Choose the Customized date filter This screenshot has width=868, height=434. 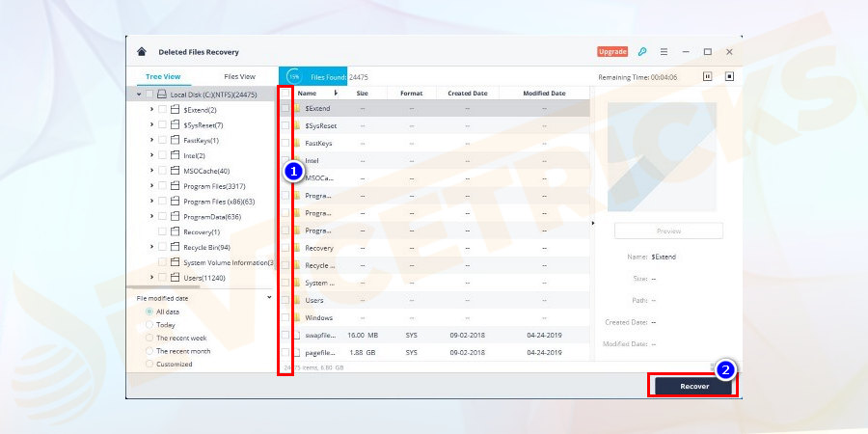click(149, 365)
